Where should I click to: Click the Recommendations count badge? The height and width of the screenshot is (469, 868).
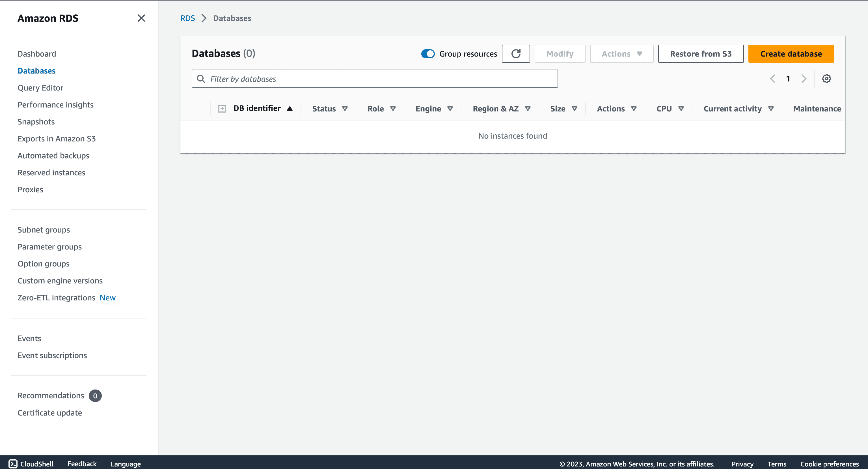tap(95, 396)
